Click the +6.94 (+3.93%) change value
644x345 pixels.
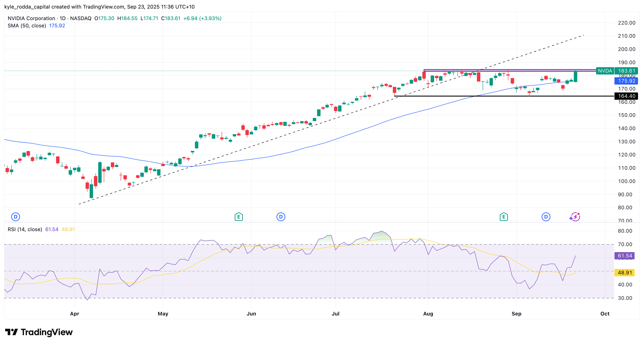pyautogui.click(x=202, y=18)
